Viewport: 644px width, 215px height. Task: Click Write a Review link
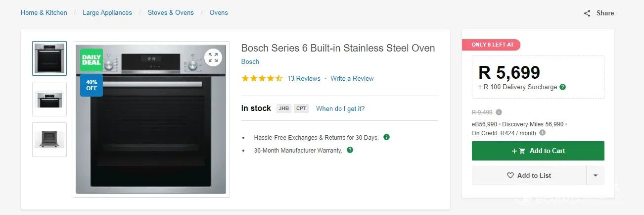[x=352, y=78]
